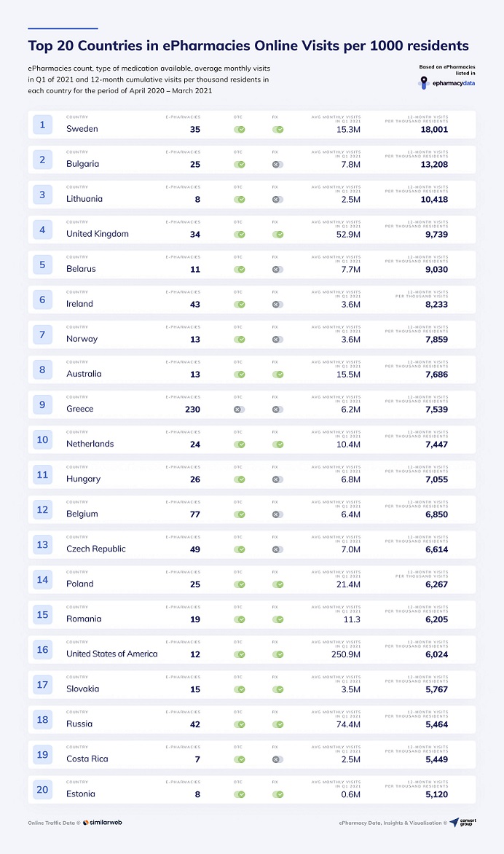
Task: Click the Convert Group arrow logo
Action: click(454, 823)
